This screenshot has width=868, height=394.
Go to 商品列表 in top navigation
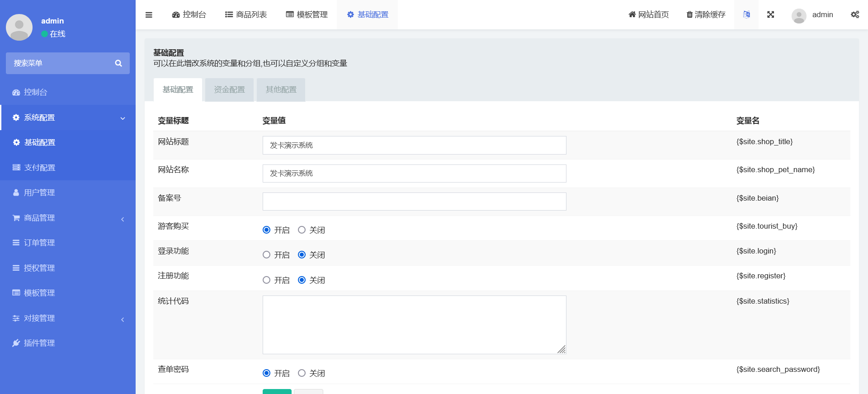pos(246,14)
